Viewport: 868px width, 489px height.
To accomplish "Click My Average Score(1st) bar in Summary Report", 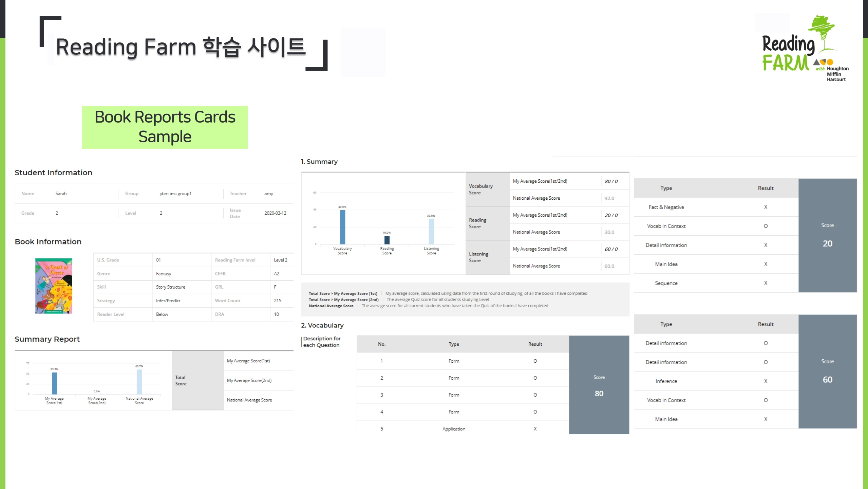I will [54, 383].
